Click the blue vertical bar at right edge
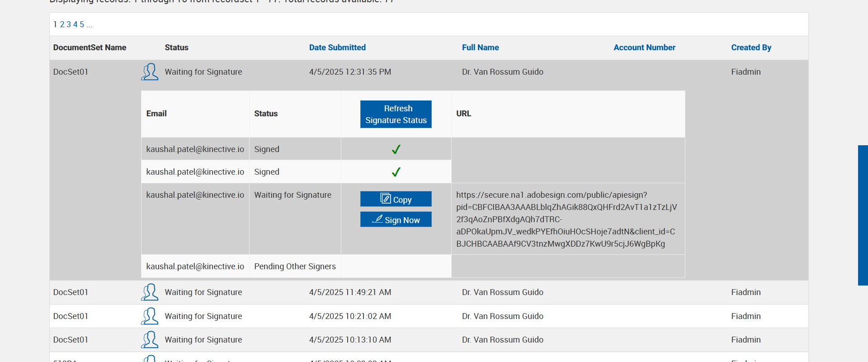The image size is (868, 362). click(863, 215)
